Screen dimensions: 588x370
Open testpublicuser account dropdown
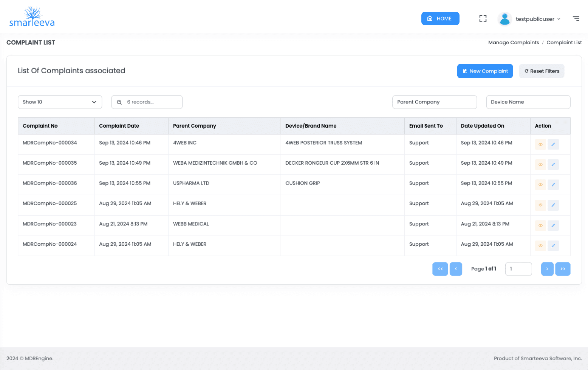pyautogui.click(x=538, y=19)
